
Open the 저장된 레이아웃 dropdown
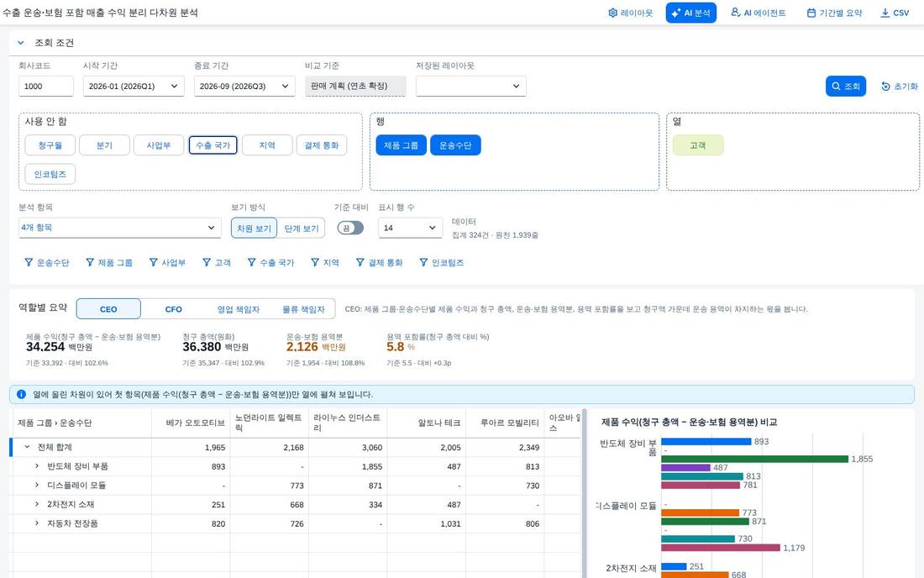point(471,86)
